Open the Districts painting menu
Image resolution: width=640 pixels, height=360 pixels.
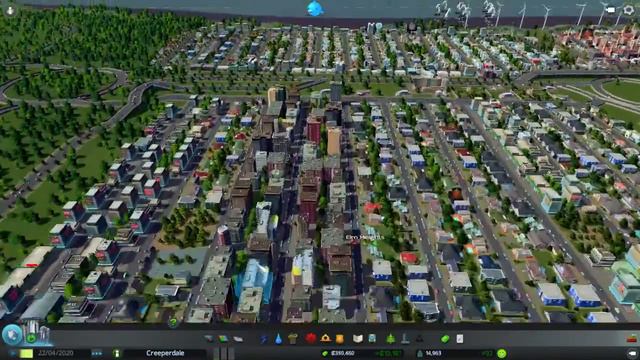238,339
